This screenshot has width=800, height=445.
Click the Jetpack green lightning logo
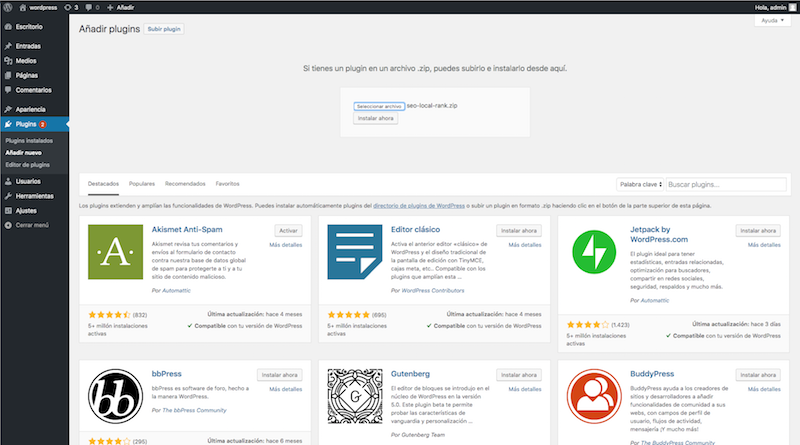coord(594,252)
